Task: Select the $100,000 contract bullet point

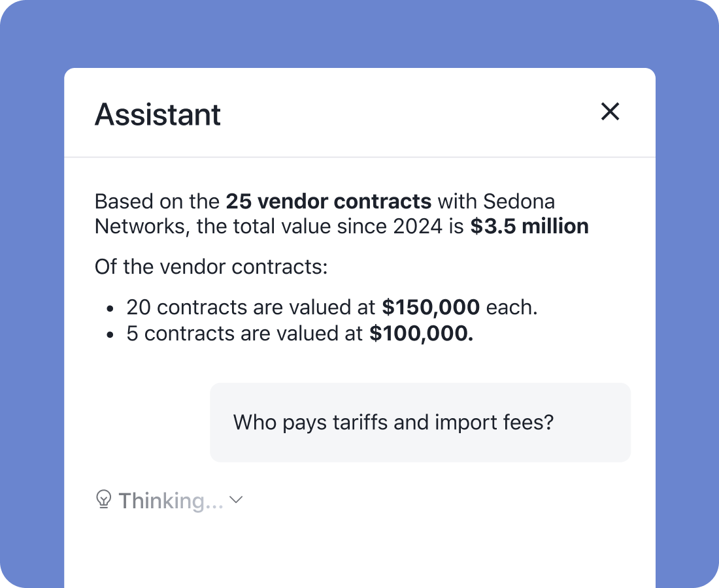Action: coord(299,333)
